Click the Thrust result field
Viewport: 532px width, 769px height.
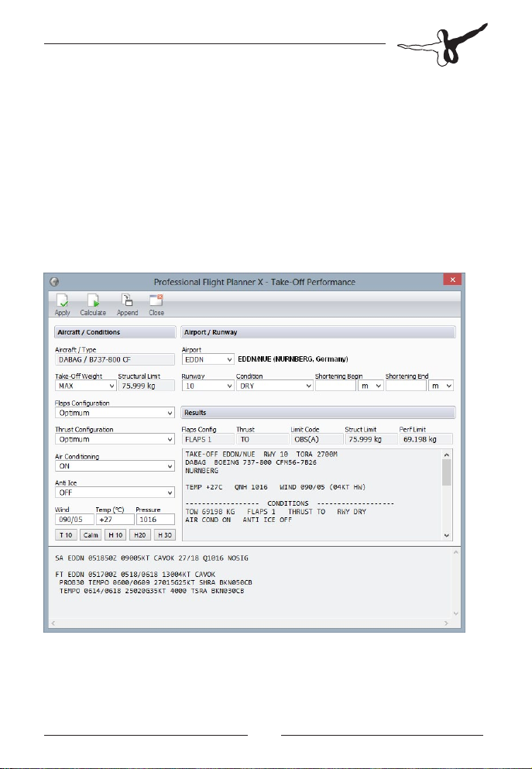pyautogui.click(x=263, y=439)
